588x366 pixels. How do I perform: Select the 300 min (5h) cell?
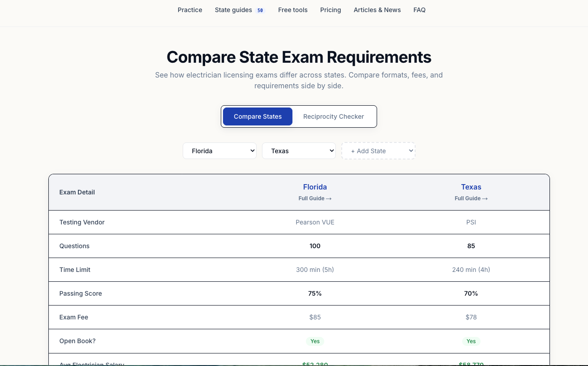(315, 270)
